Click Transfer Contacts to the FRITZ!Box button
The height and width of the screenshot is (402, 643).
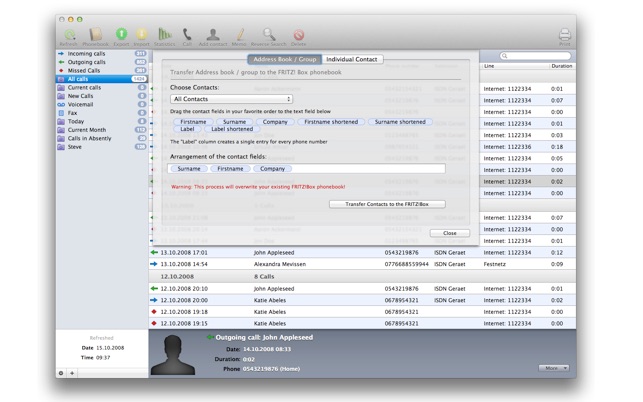(x=387, y=204)
